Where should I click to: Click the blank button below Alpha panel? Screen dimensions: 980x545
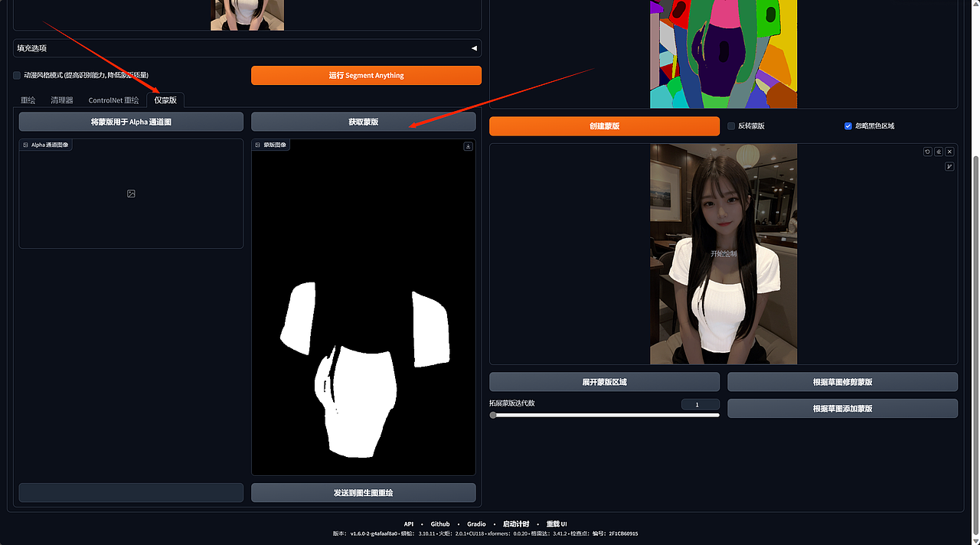tap(131, 492)
